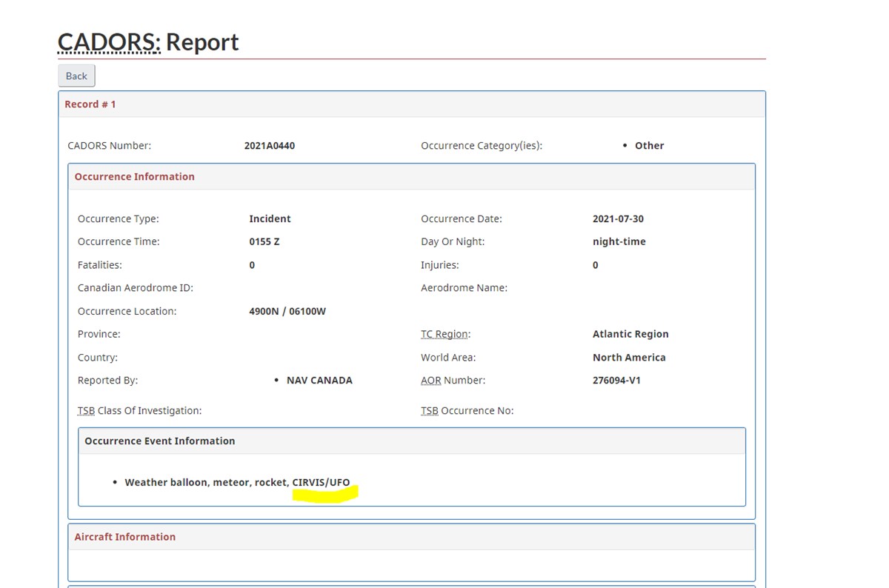Click the Weather balloon, meteor, rocket text
The height and width of the screenshot is (588, 889).
(x=207, y=482)
